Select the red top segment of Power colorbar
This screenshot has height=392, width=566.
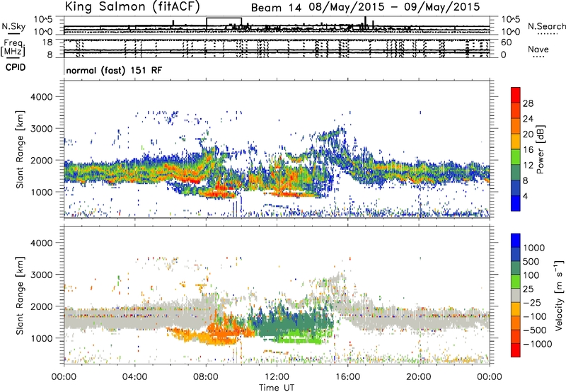516,96
